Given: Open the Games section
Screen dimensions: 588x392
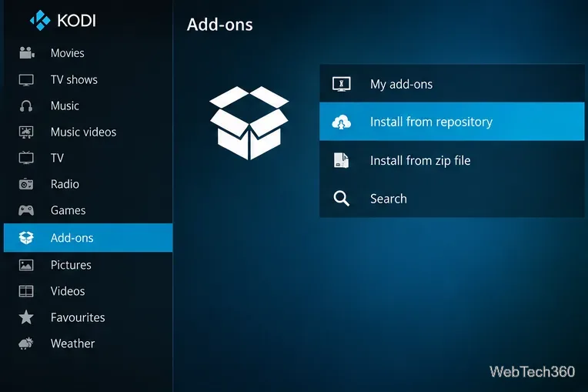Looking at the screenshot, I should click(x=89, y=210).
